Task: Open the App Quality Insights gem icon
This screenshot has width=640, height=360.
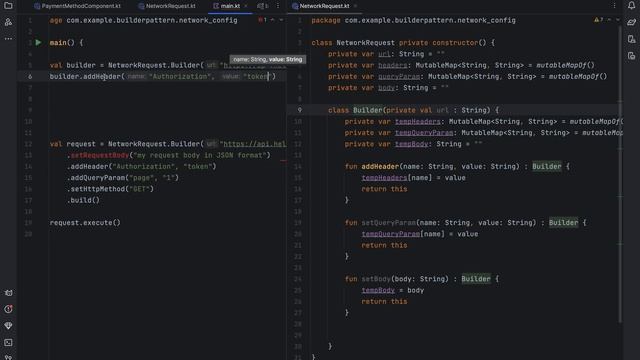Action: (x=8, y=326)
